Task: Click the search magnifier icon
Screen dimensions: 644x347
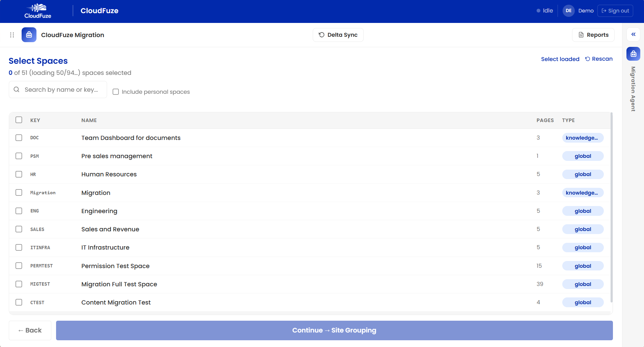Action: pos(17,90)
